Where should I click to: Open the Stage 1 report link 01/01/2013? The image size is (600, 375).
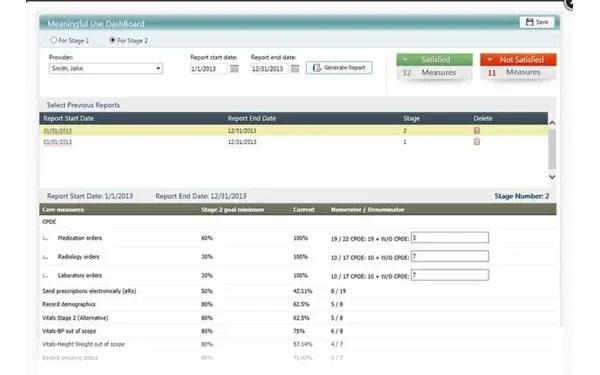point(57,142)
